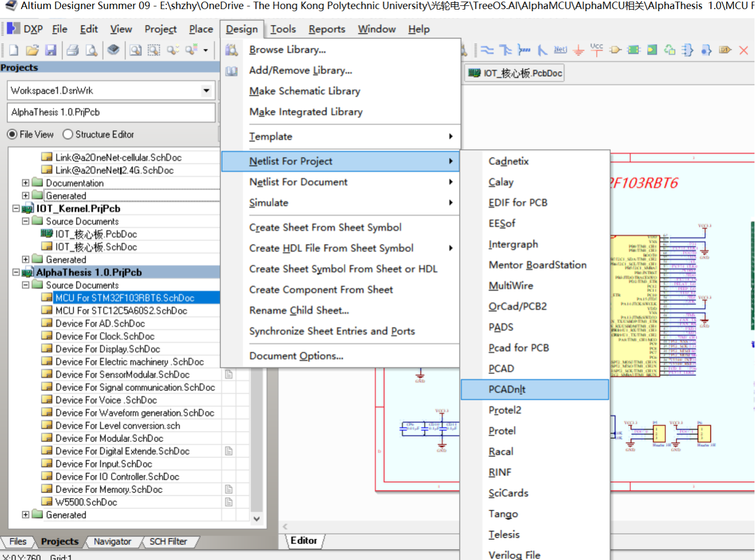Expand the Generated folder below W5500.SchDoc
Image resolution: width=755 pixels, height=560 pixels.
[25, 514]
